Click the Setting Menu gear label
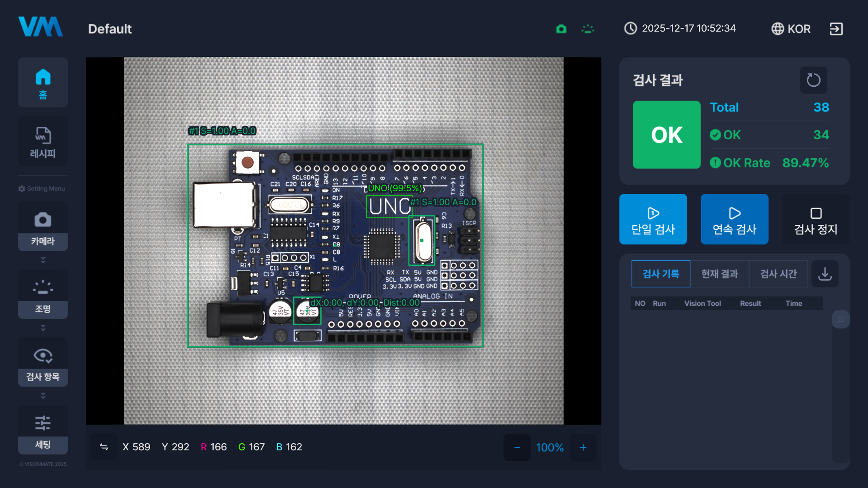 coord(41,189)
